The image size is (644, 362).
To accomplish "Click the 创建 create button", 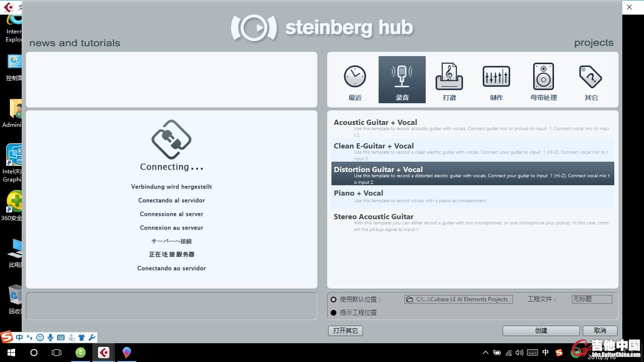I will click(541, 331).
